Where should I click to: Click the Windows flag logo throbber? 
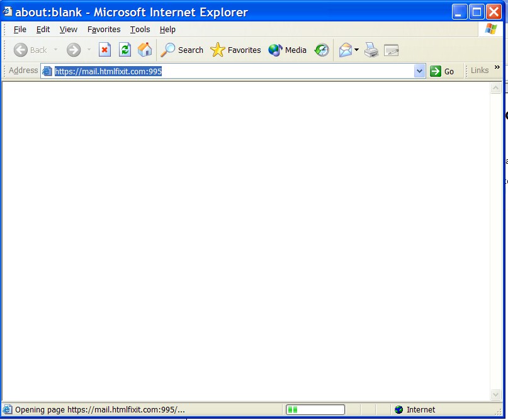click(491, 29)
